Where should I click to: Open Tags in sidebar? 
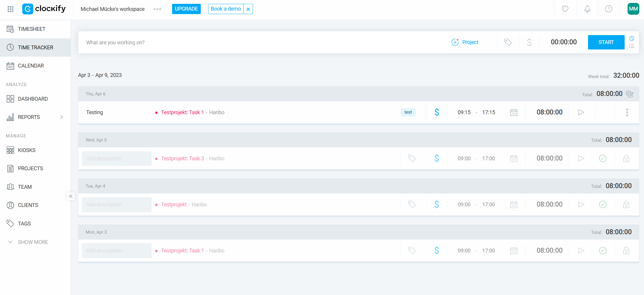[35, 223]
